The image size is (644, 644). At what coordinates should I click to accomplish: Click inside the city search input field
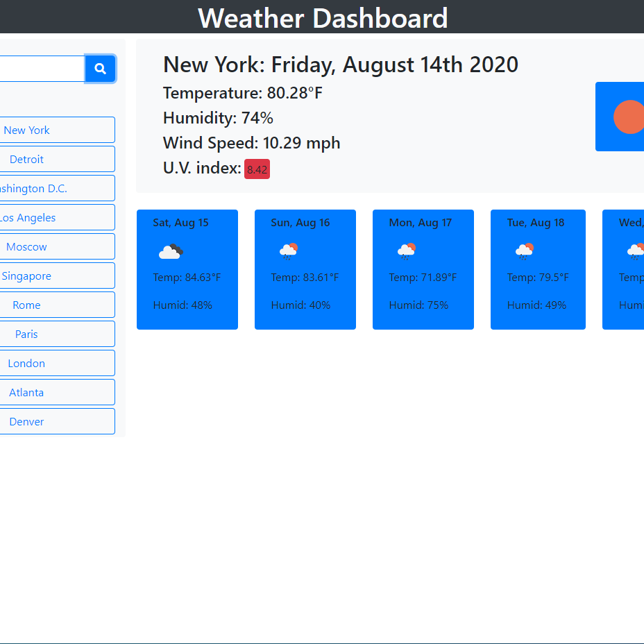pos(42,68)
